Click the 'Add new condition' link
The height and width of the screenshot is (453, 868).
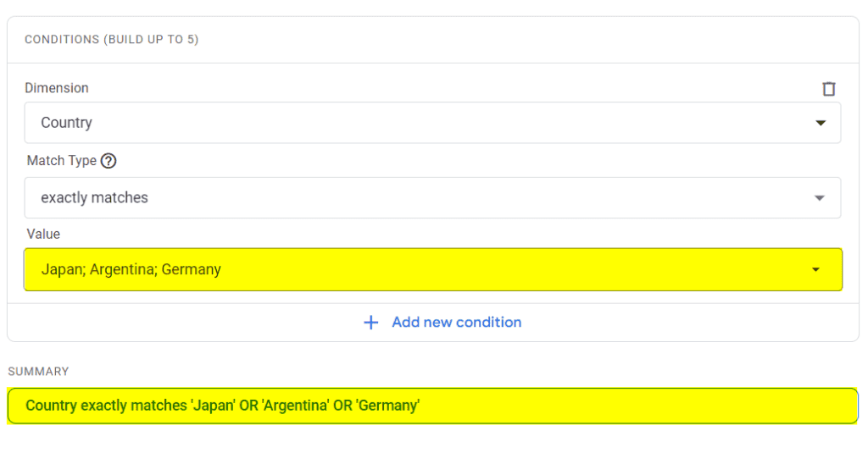point(456,323)
